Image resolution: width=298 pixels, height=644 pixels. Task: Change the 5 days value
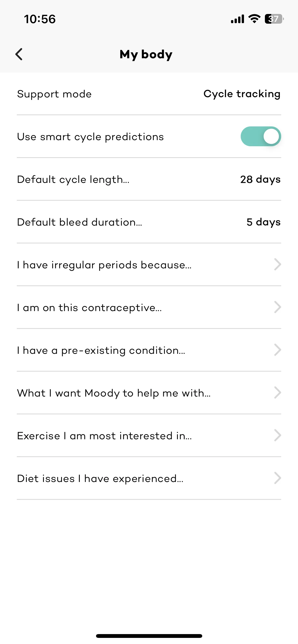[x=263, y=222]
